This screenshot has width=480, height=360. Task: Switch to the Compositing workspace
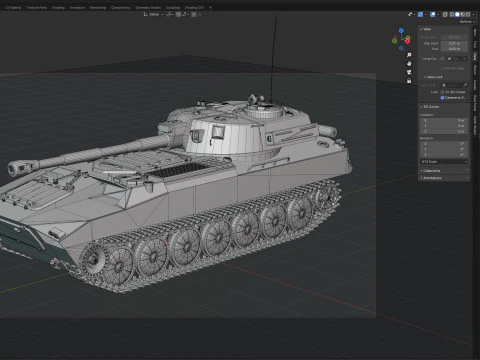point(120,7)
